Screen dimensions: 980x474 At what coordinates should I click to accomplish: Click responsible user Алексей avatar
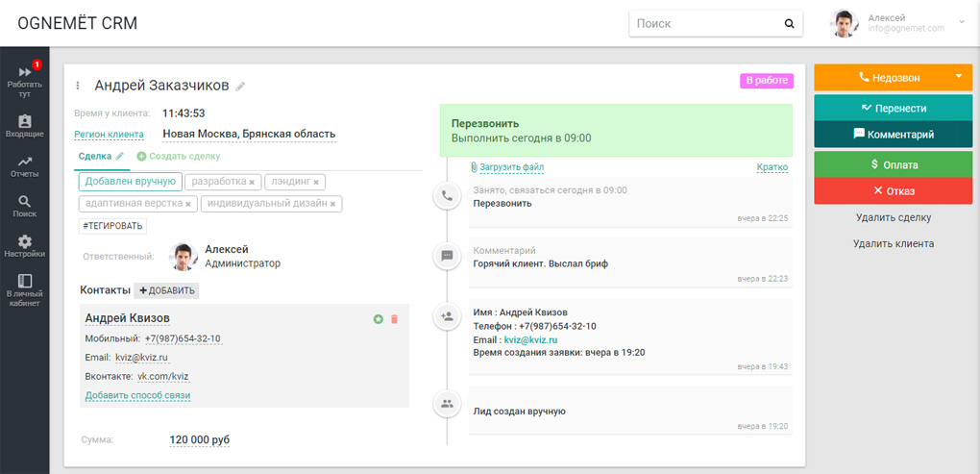pyautogui.click(x=183, y=257)
